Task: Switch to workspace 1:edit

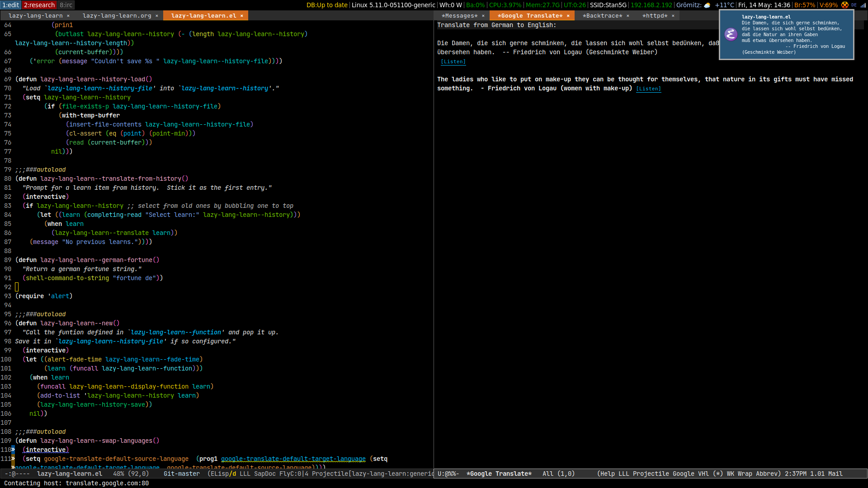Action: coord(11,5)
